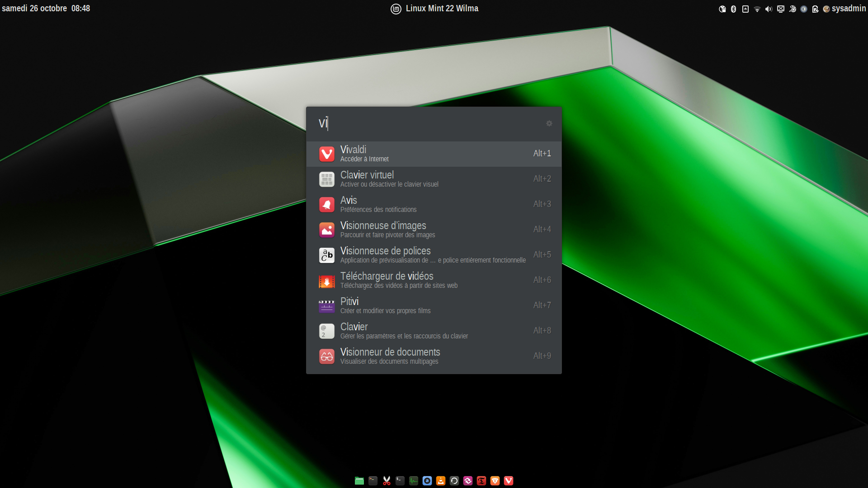Open system monitor dock icon
The width and height of the screenshot is (868, 488).
tap(414, 481)
